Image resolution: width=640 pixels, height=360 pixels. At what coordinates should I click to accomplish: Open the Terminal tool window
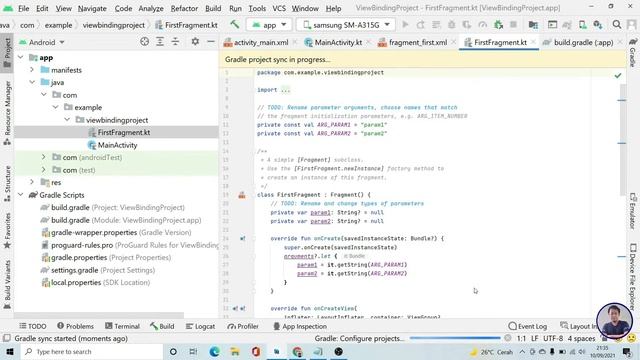(x=122, y=326)
